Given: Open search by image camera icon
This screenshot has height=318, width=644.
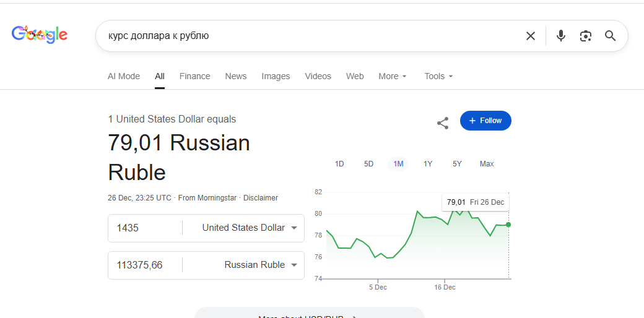Looking at the screenshot, I should click(586, 36).
